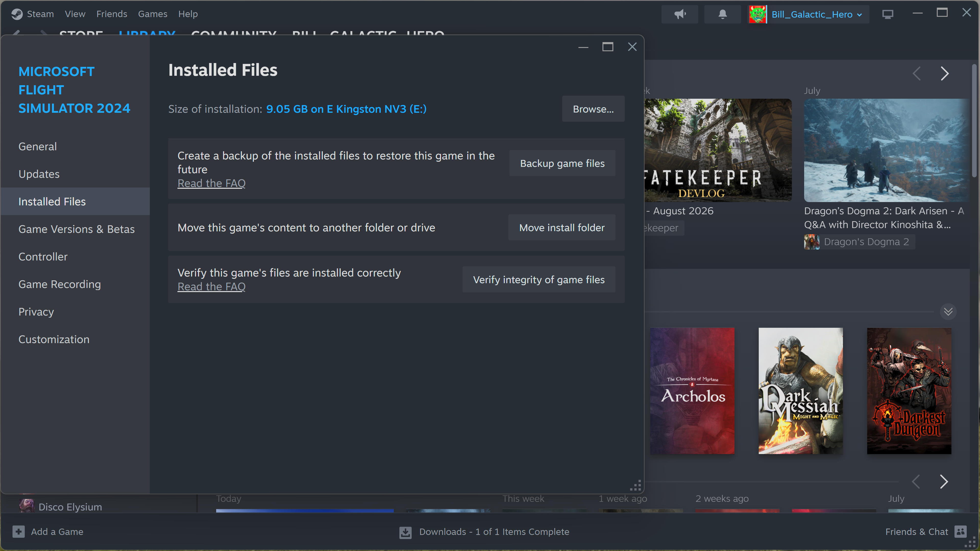Open the Archolos game cover
980x551 pixels.
(692, 391)
